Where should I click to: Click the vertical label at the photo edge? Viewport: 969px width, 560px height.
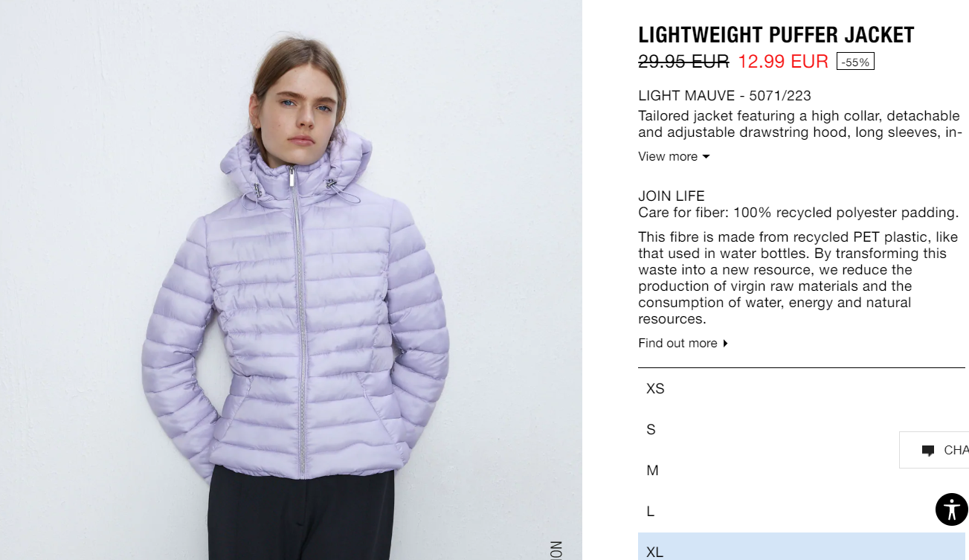(556, 550)
